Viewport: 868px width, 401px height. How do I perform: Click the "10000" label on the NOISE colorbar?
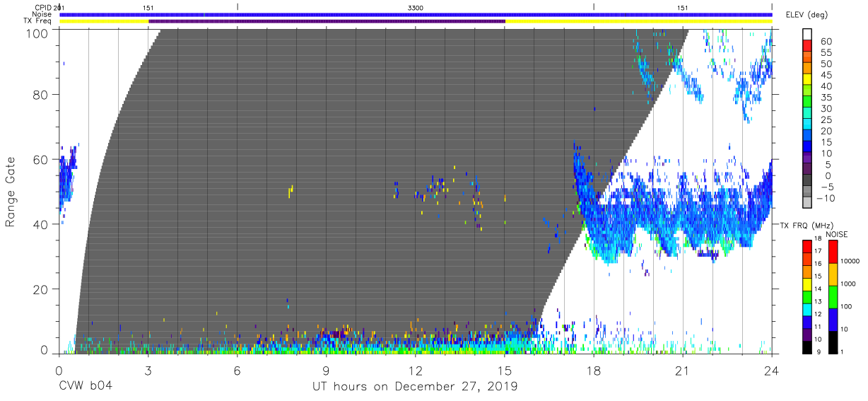pyautogui.click(x=850, y=261)
